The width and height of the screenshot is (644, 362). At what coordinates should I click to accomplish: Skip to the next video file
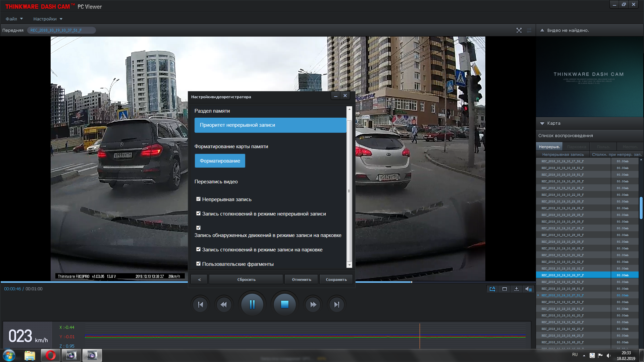336,305
